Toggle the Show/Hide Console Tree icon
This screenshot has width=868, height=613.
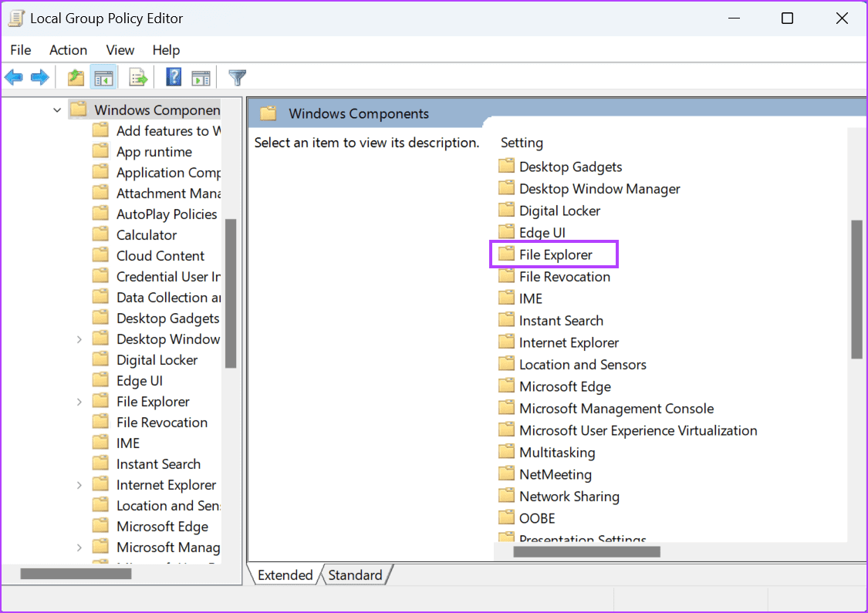103,76
